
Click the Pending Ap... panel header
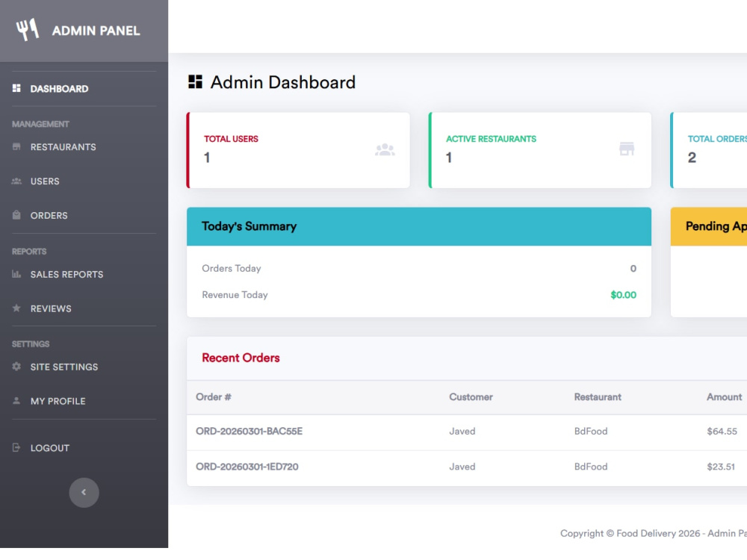(708, 226)
